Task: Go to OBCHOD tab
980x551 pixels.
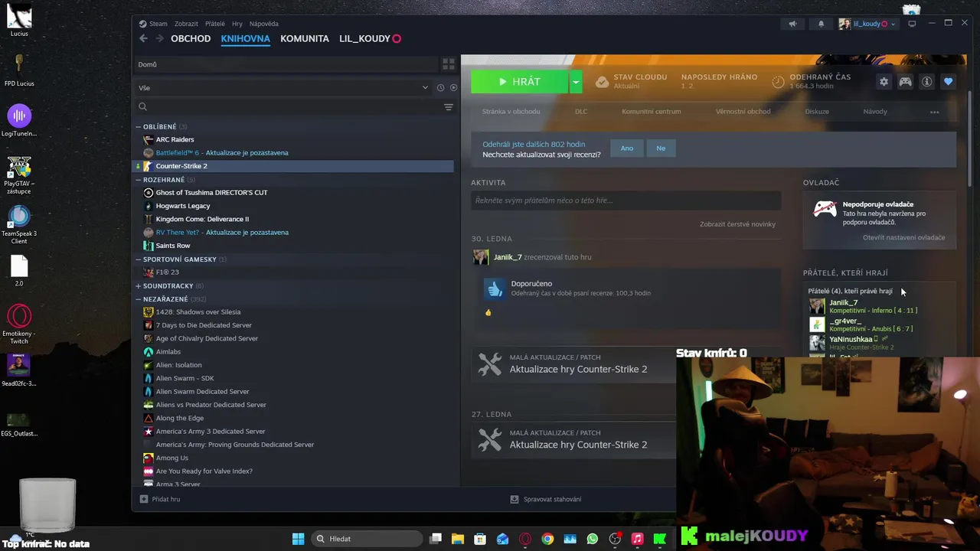Action: pyautogui.click(x=191, y=38)
